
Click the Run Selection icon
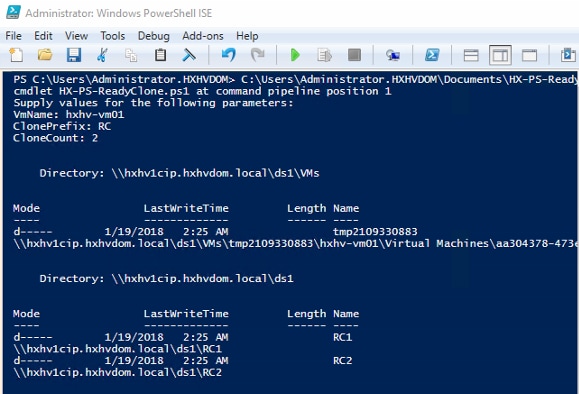click(325, 55)
